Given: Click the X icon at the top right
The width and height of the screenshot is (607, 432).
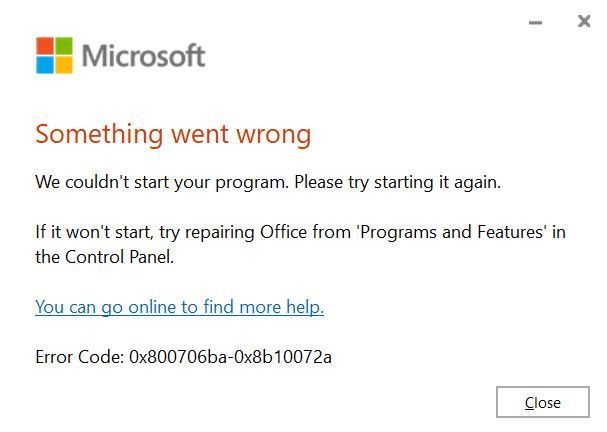Looking at the screenshot, I should [584, 21].
